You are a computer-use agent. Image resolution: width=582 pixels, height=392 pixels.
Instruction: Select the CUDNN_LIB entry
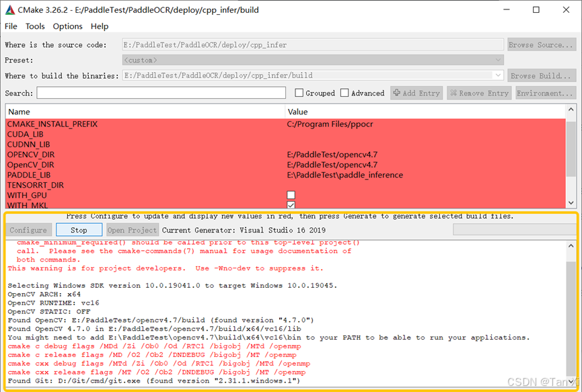pyautogui.click(x=285, y=145)
